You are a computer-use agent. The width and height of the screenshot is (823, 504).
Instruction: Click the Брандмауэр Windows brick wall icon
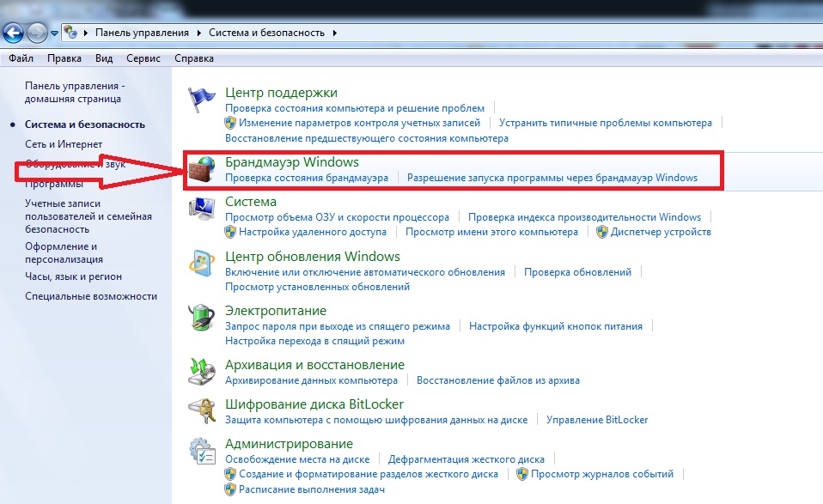click(202, 169)
